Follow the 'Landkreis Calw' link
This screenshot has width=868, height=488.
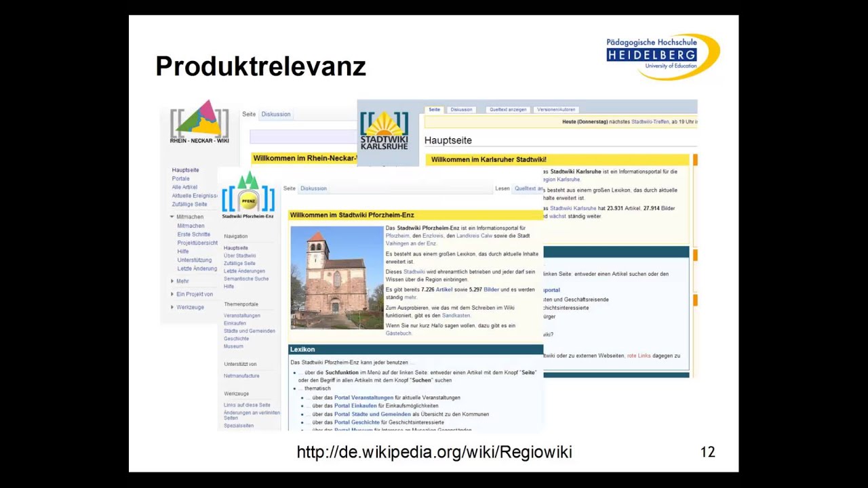coord(475,236)
